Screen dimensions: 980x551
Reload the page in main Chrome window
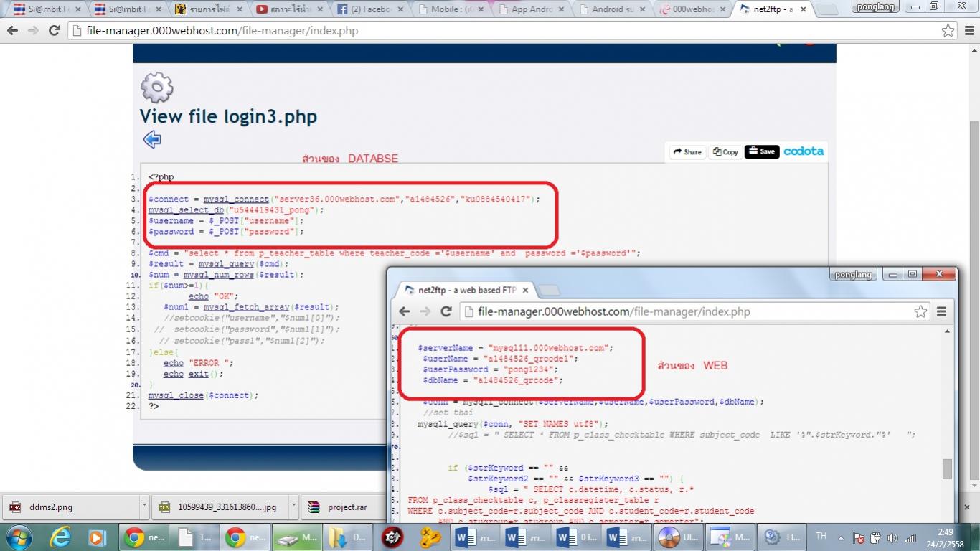(x=54, y=31)
